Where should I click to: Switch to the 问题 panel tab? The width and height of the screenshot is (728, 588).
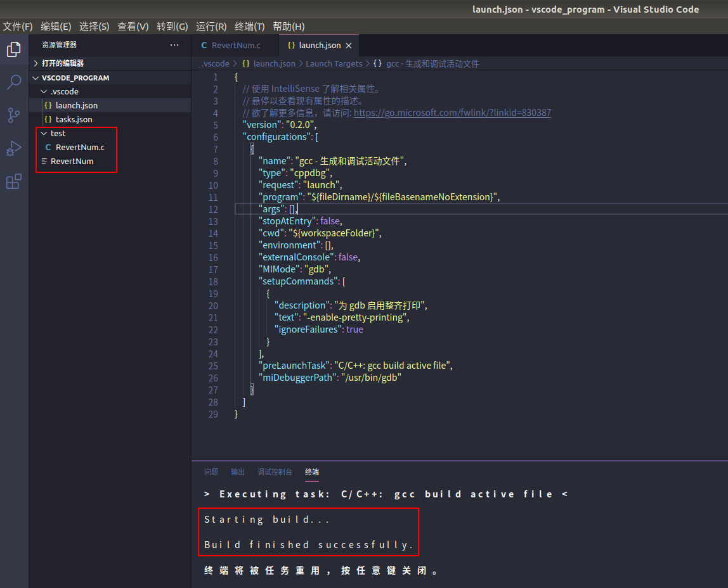click(x=211, y=471)
